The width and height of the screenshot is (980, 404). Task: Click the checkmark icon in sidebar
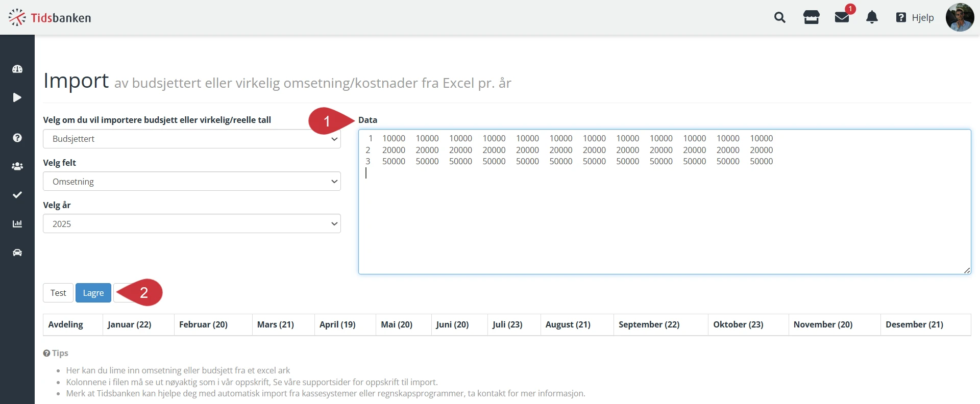[x=17, y=195]
